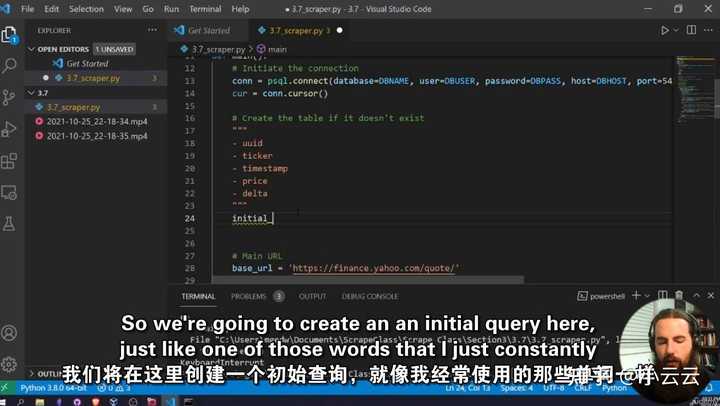720x406 pixels.
Task: Open the View menu
Action: [123, 9]
